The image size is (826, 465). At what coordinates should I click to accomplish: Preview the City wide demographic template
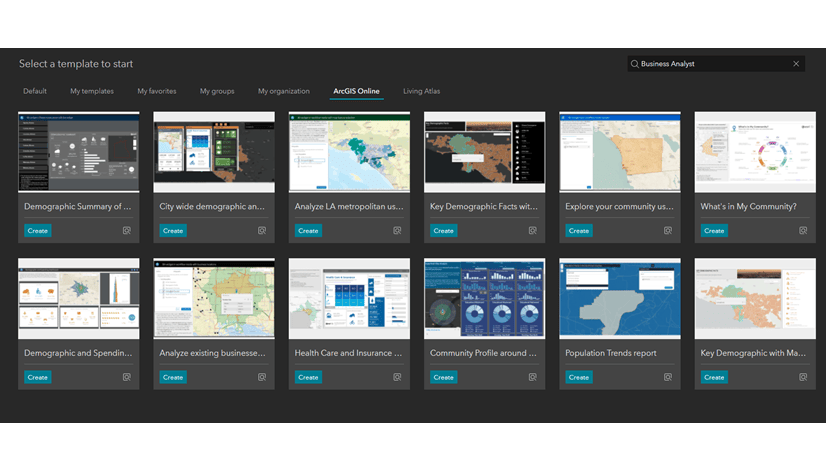[x=262, y=231]
